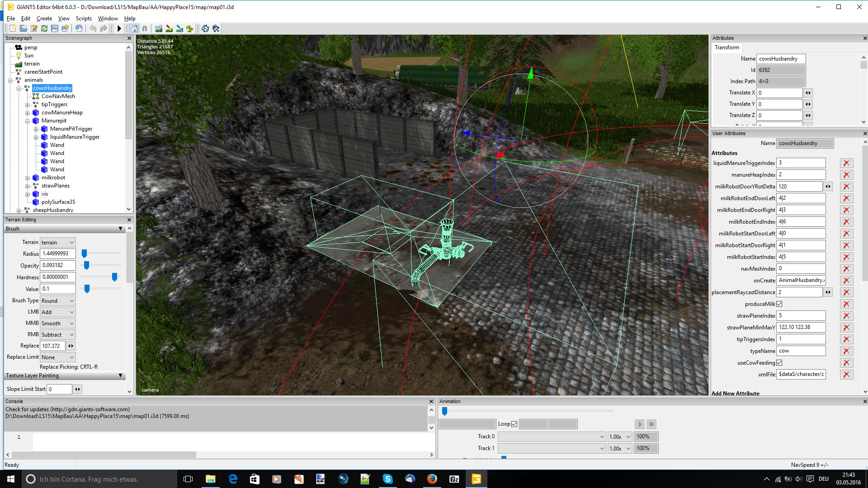Select the terrain foliage paint icon
Screen dimensions: 868x488
[190, 28]
